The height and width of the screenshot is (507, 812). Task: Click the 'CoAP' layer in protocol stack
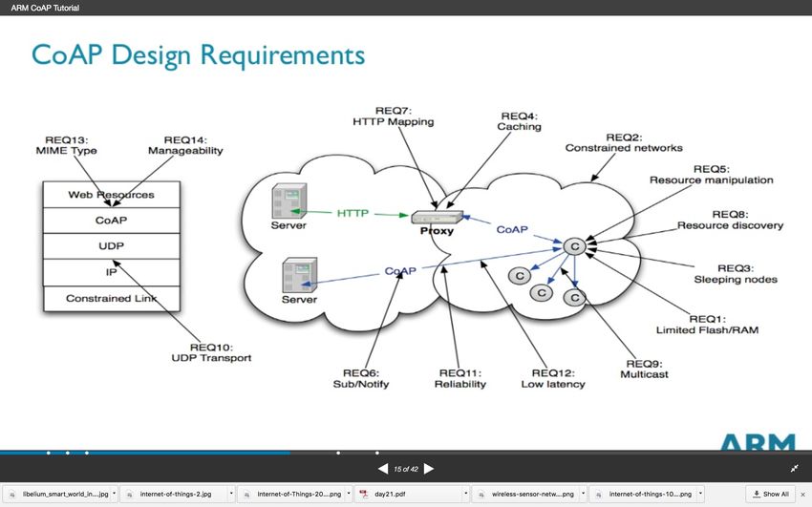[x=112, y=221]
